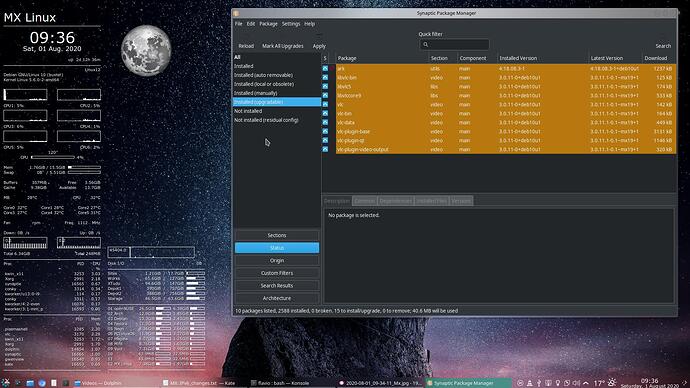Open the Package menu
690x388 pixels.
[268, 24]
